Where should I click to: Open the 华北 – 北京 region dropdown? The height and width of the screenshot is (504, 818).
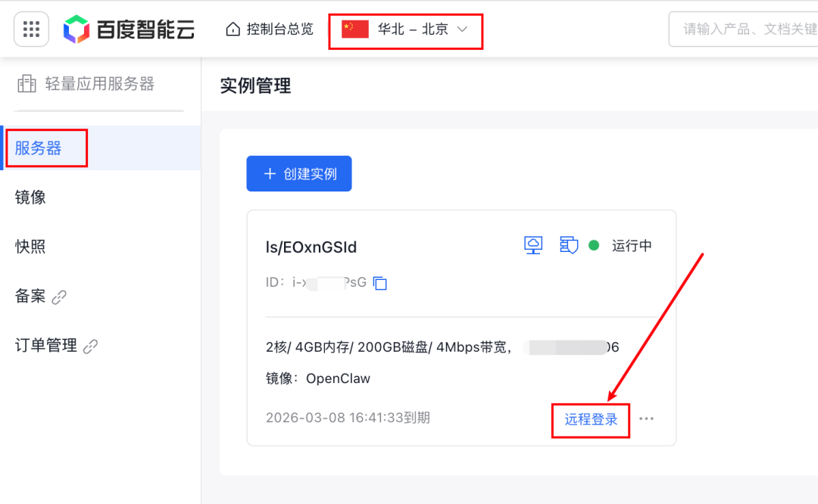(413, 30)
